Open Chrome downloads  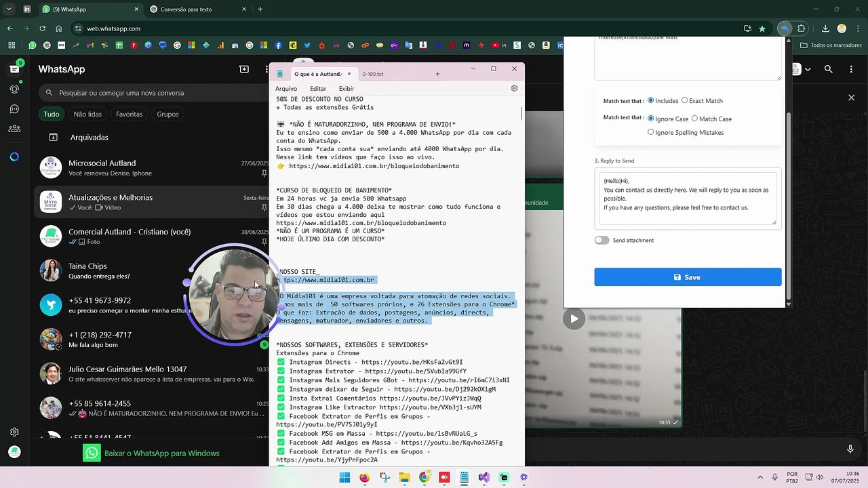(x=825, y=28)
